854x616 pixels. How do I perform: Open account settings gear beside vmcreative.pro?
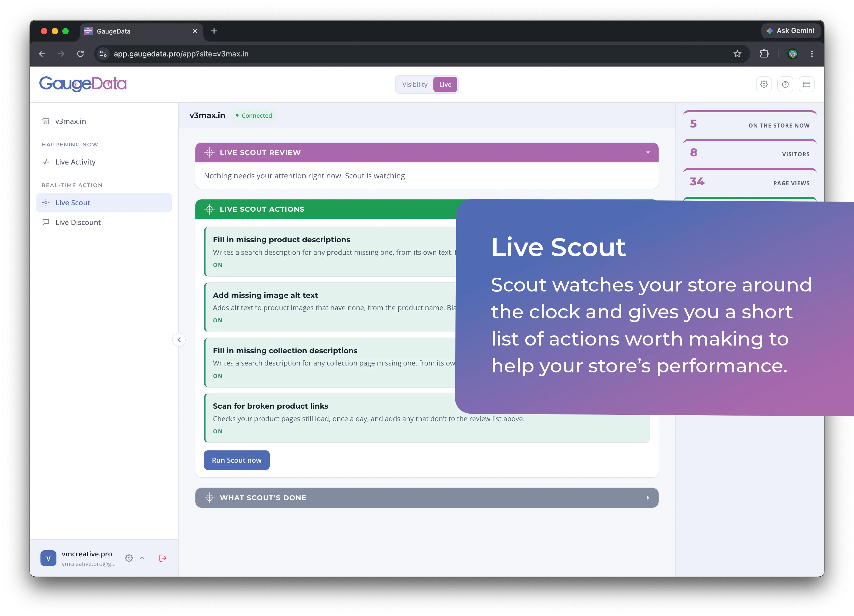point(129,558)
